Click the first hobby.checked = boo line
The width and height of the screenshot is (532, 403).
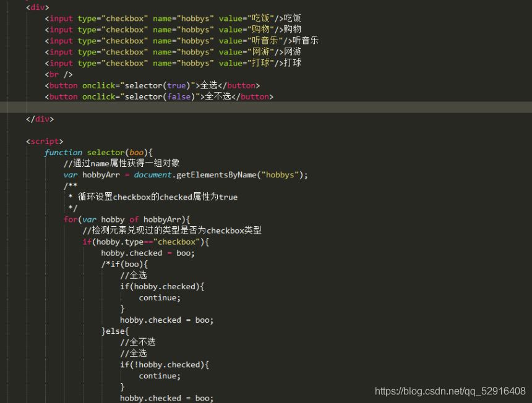click(148, 253)
